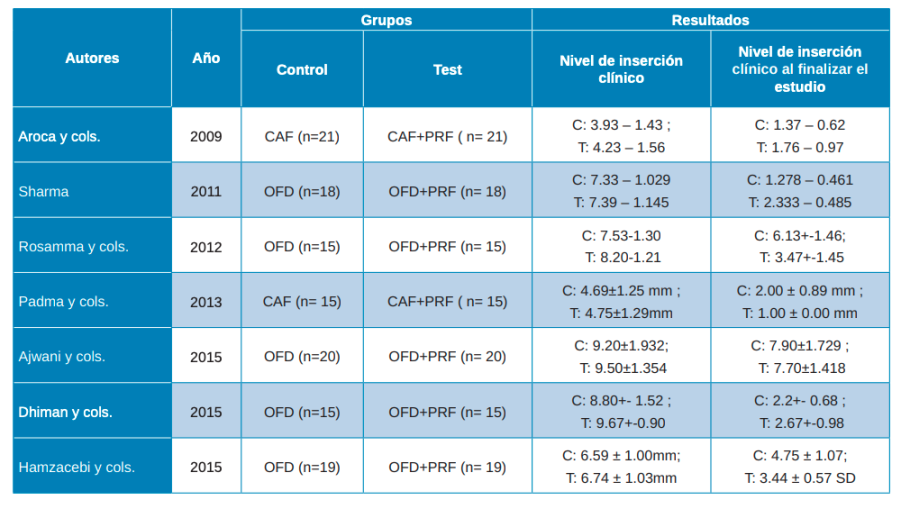Click the "Autores" column header
Image resolution: width=900 pixels, height=509 pixels.
(92, 58)
